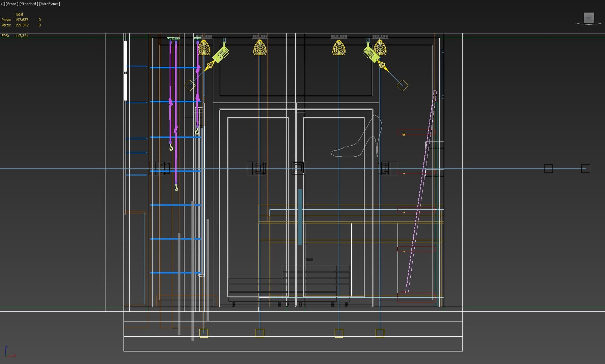
Task: Open the [Wireframe] shading mode menu
Action: point(50,4)
